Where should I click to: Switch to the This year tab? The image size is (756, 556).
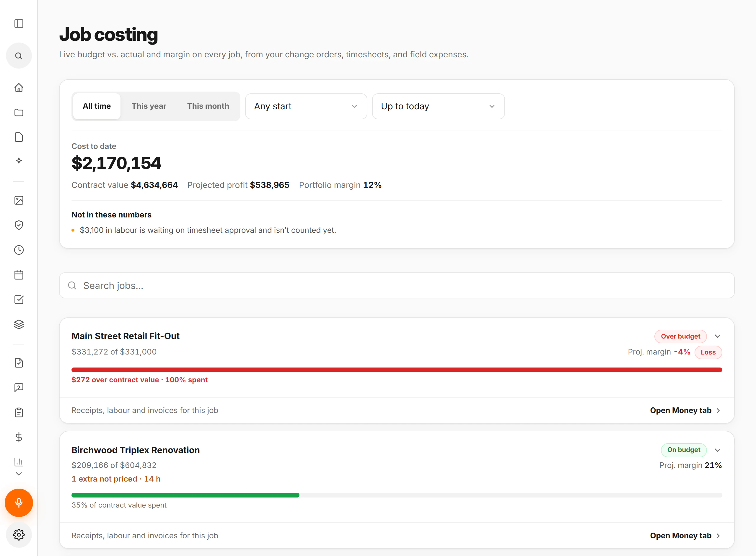pos(149,106)
